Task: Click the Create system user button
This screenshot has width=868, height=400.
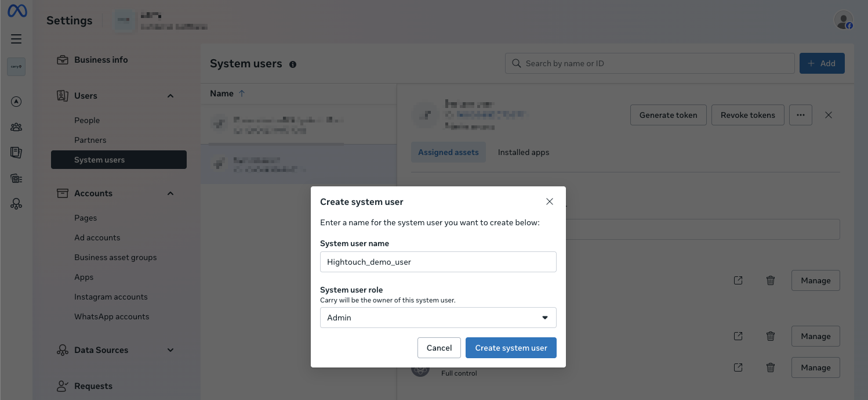Action: pos(511,347)
